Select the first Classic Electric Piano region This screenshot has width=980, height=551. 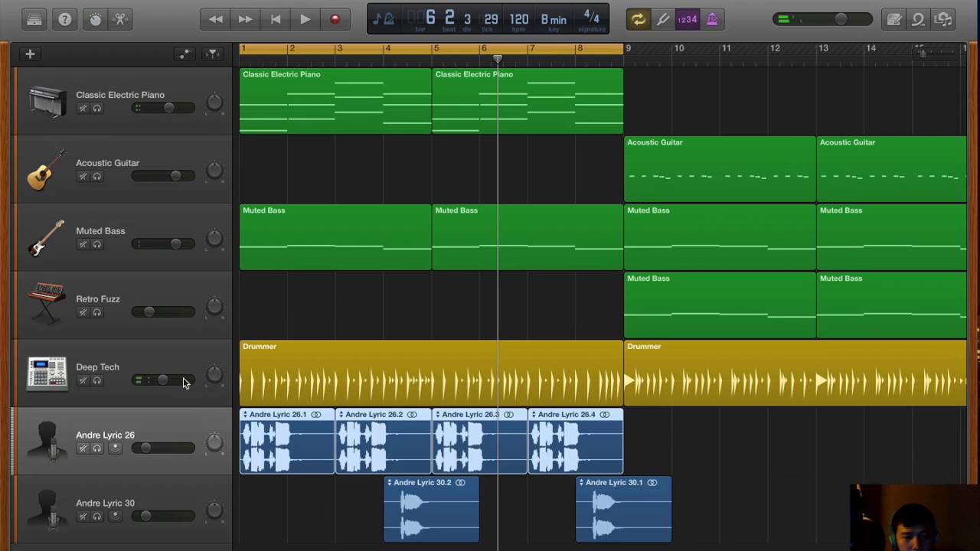335,101
